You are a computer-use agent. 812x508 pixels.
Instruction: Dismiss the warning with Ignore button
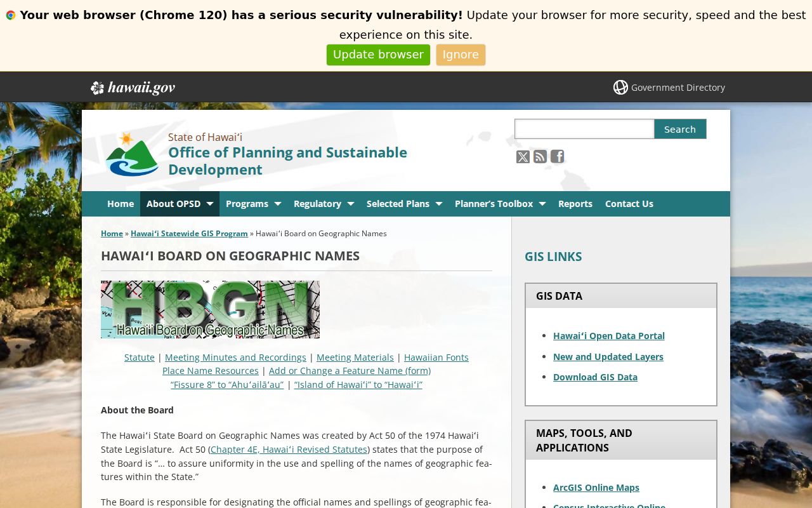pyautogui.click(x=461, y=55)
